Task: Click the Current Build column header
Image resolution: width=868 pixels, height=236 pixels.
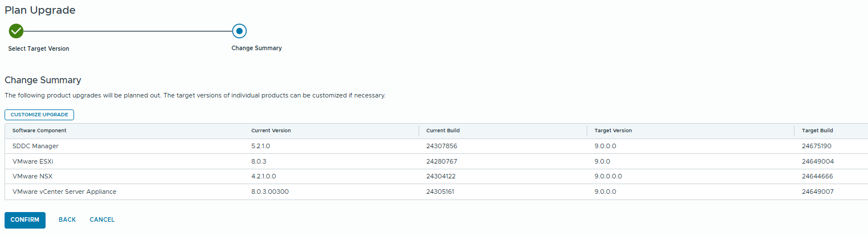Action: (x=443, y=131)
